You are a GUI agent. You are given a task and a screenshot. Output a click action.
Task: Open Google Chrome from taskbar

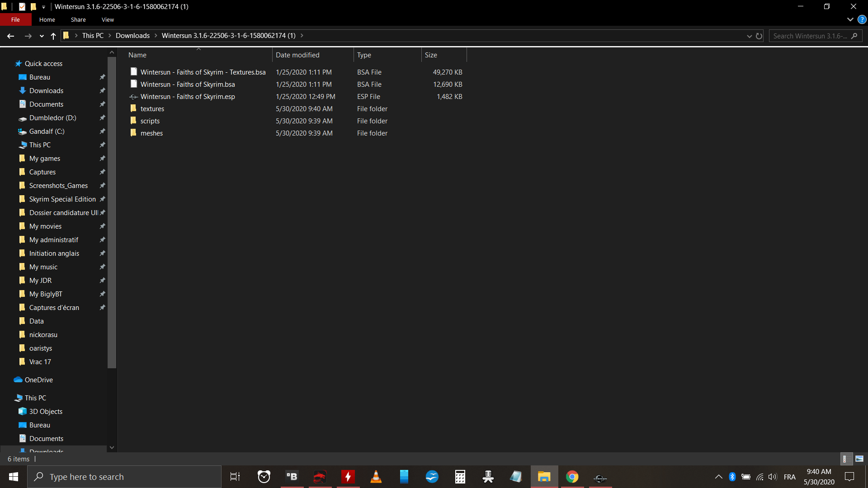pyautogui.click(x=572, y=477)
